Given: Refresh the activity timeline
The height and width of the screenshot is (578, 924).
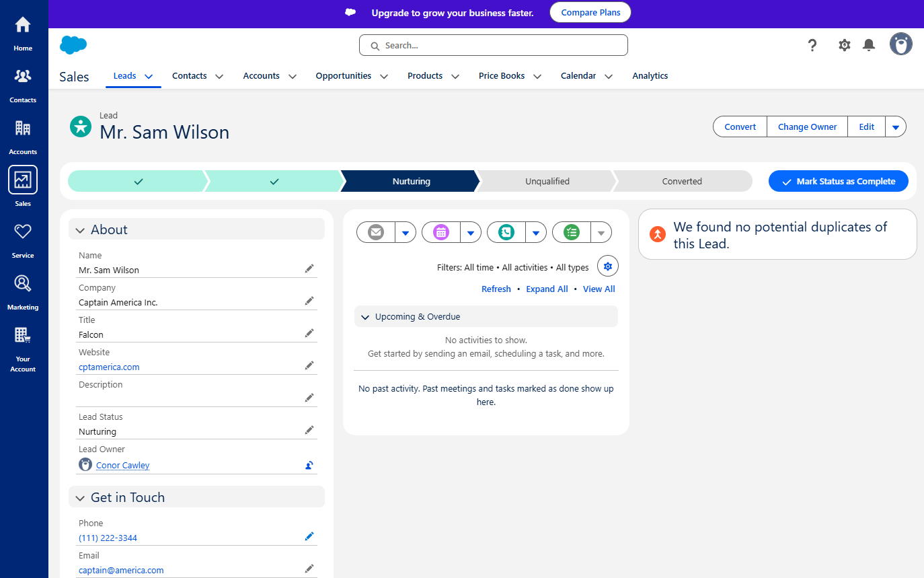Looking at the screenshot, I should [x=496, y=289].
